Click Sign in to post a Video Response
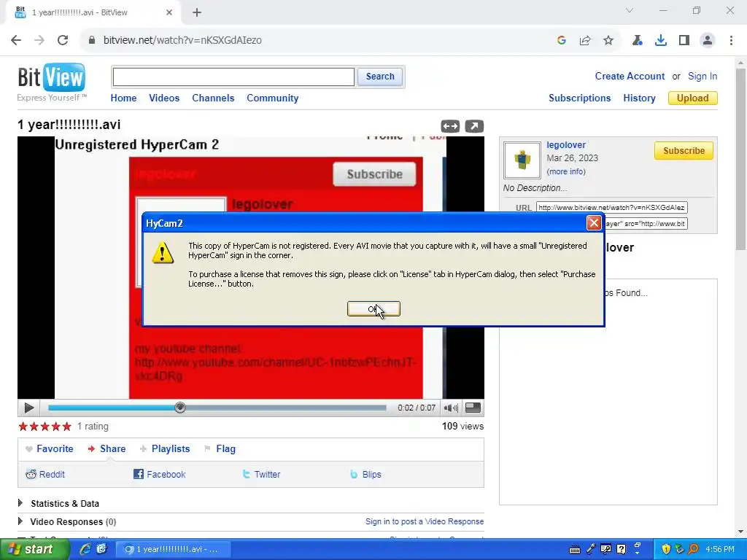 425,521
